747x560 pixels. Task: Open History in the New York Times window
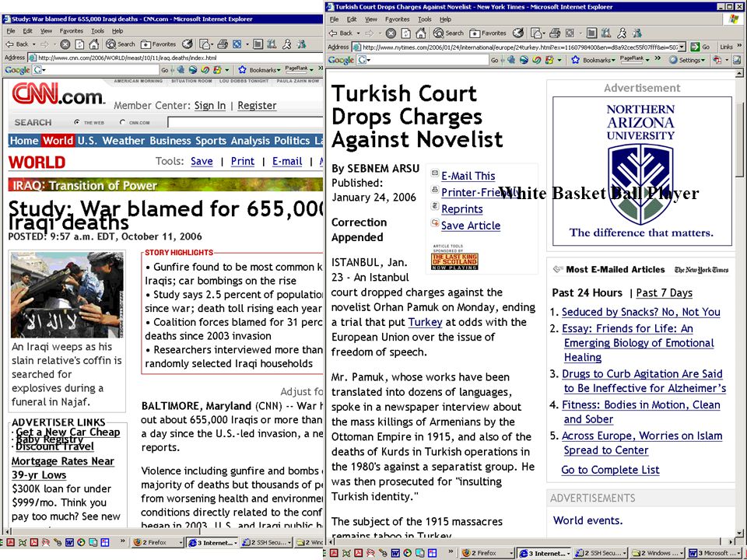tap(518, 33)
